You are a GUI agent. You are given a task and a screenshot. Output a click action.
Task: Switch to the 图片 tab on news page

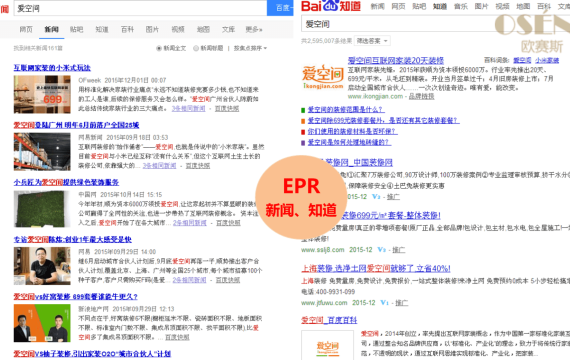152,29
